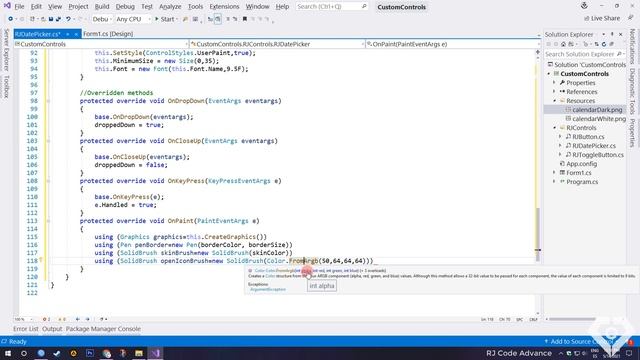The image size is (640, 360).
Task: Select the RJDatePicker.cs editor tab
Action: [38, 34]
